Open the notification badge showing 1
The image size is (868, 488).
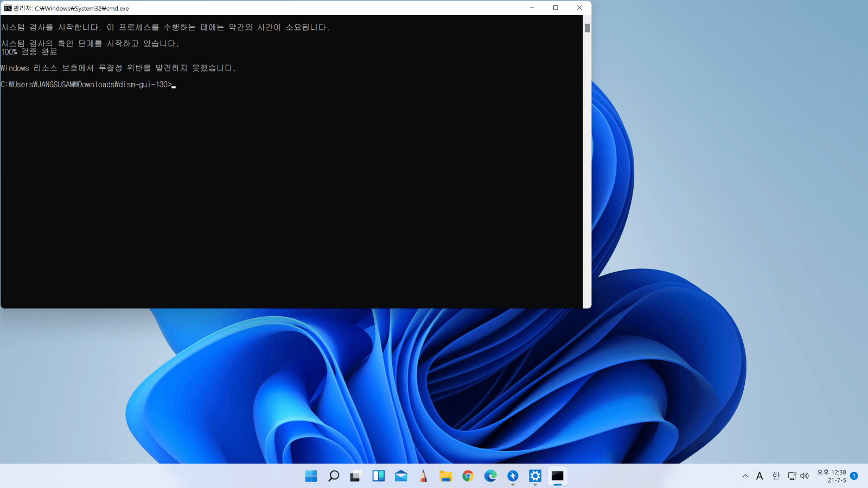click(854, 476)
